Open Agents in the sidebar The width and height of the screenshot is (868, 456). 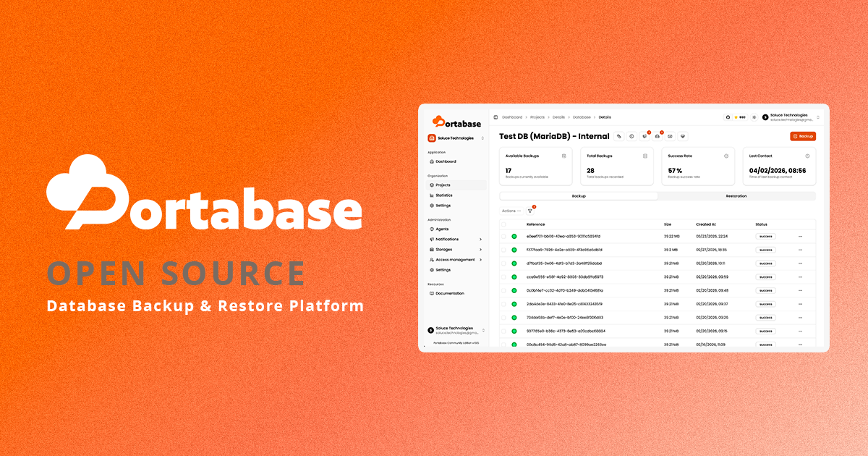pos(456,229)
